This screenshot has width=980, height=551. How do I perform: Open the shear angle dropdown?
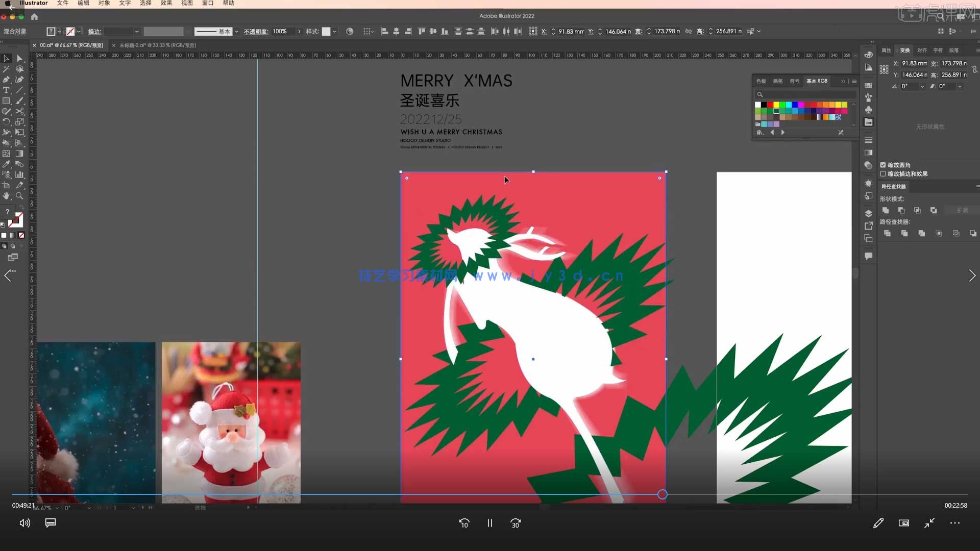pos(960,87)
